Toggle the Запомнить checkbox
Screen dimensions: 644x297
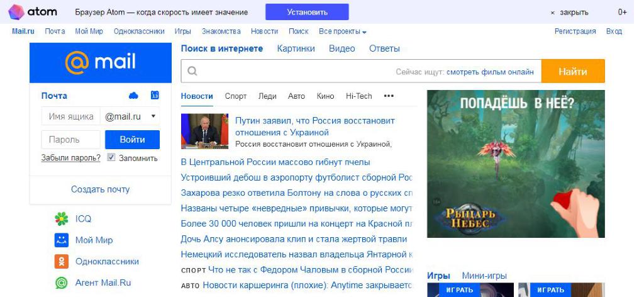point(111,157)
